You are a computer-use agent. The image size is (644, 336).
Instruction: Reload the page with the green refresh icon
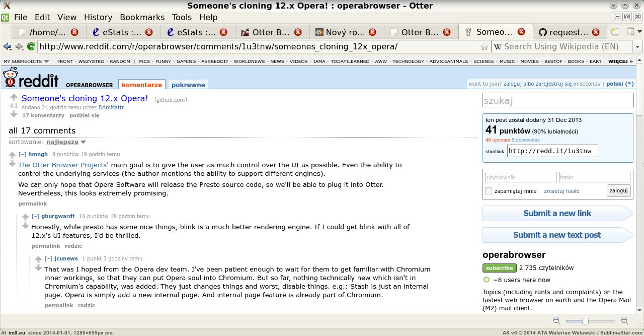tap(31, 47)
